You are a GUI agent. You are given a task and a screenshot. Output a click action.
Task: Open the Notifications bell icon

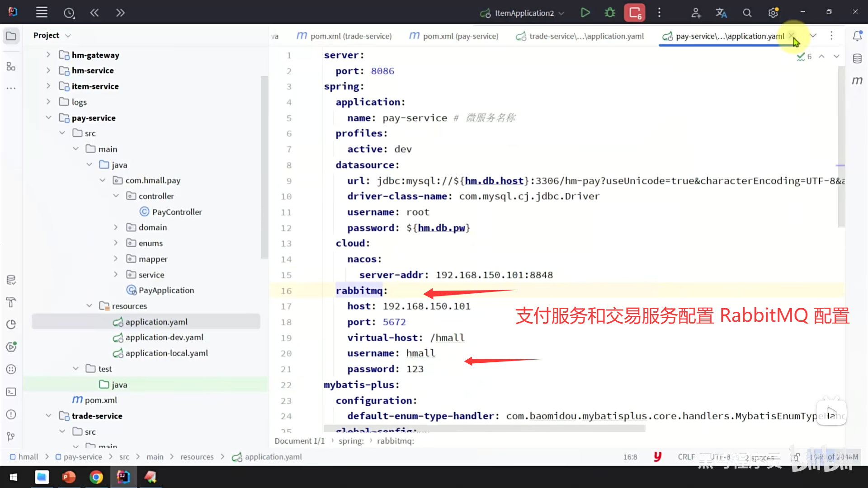857,36
